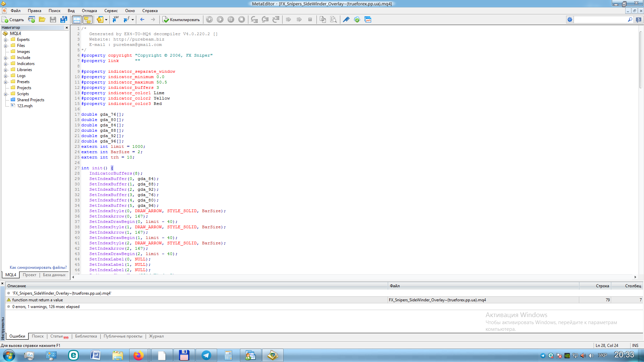The image size is (644, 362).
Task: Open Telegram from the Windows taskbar
Action: [x=206, y=355]
